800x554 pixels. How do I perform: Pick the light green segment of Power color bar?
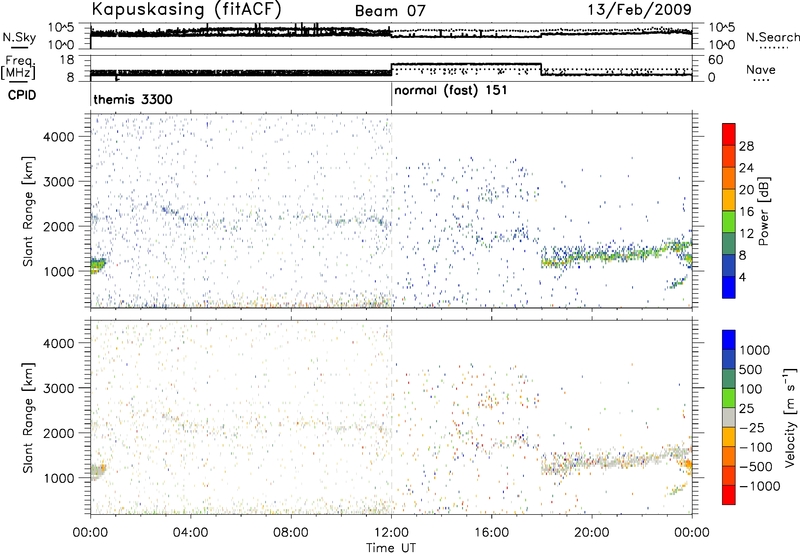[x=729, y=221]
